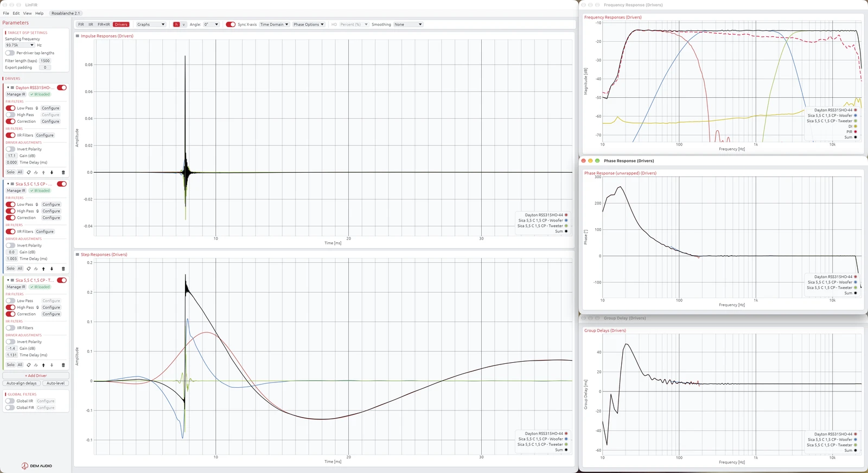Move the Sica Woofer driver up
This screenshot has height=473, width=868.
43,268
